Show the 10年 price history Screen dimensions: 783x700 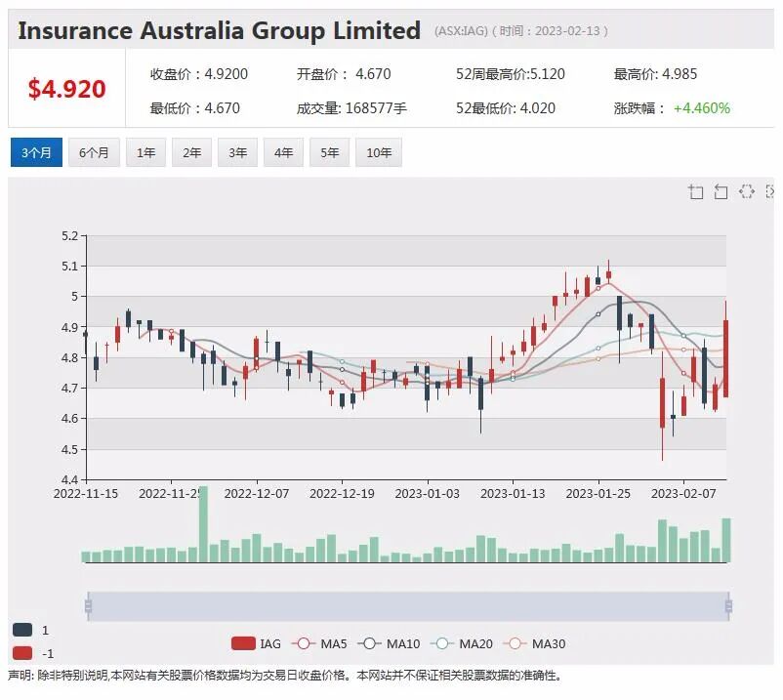(379, 152)
